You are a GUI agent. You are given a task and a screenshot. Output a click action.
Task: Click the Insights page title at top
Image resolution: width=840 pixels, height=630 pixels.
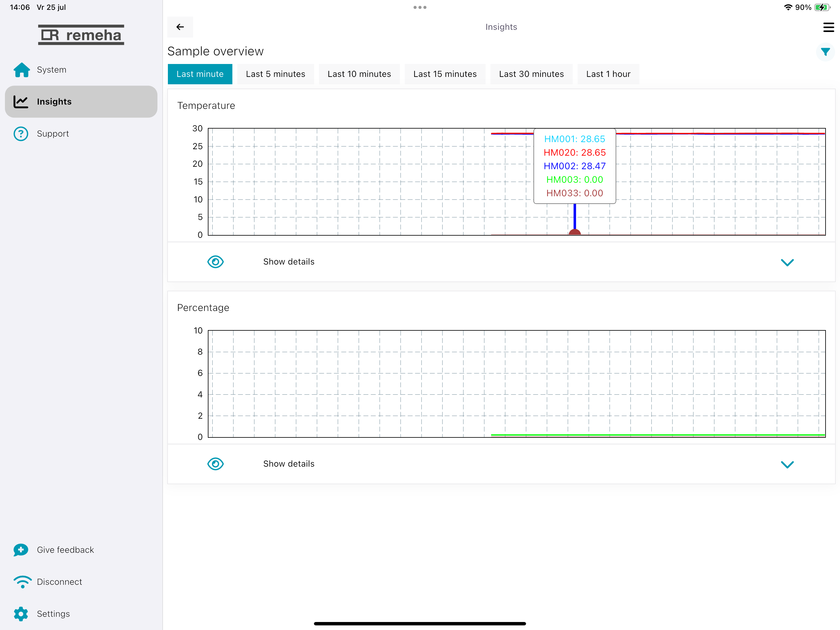pos(501,27)
